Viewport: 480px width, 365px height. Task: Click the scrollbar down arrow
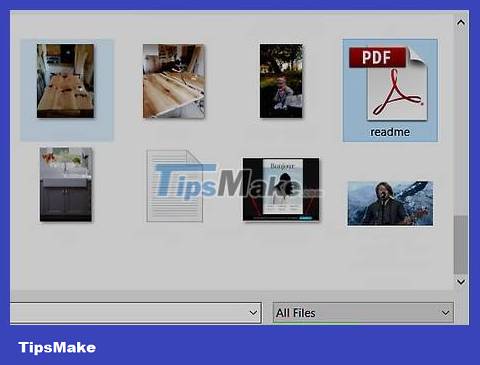pyautogui.click(x=461, y=282)
